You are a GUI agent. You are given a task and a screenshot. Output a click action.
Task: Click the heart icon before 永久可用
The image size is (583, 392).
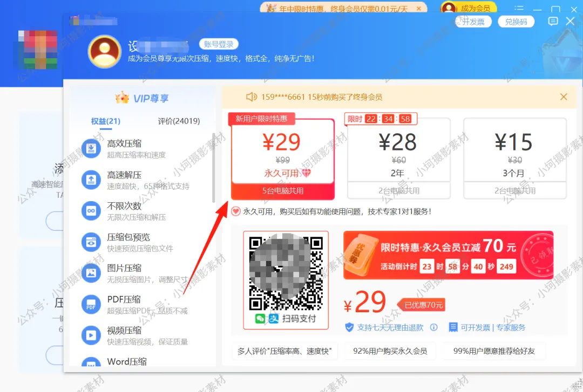pos(236,211)
